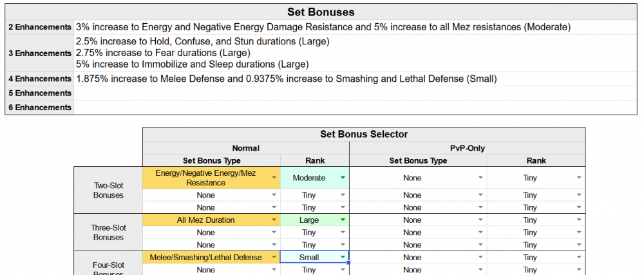Select the Melee Defense bonus text for 4 Enhancements
Image resolution: width=644 pixels, height=275 pixels.
pos(287,79)
